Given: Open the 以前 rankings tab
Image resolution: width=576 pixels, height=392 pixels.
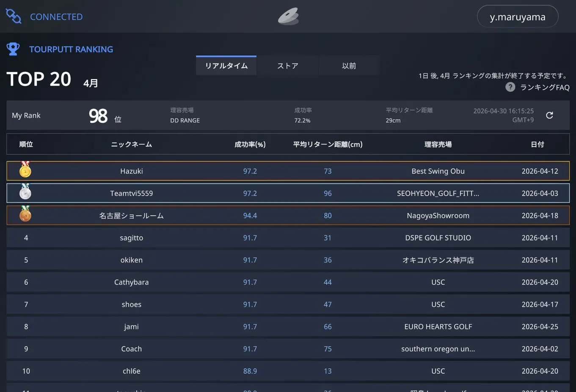Looking at the screenshot, I should (x=349, y=66).
